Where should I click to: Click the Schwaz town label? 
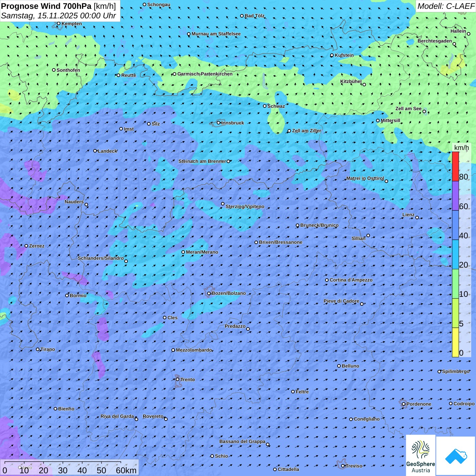point(276,106)
